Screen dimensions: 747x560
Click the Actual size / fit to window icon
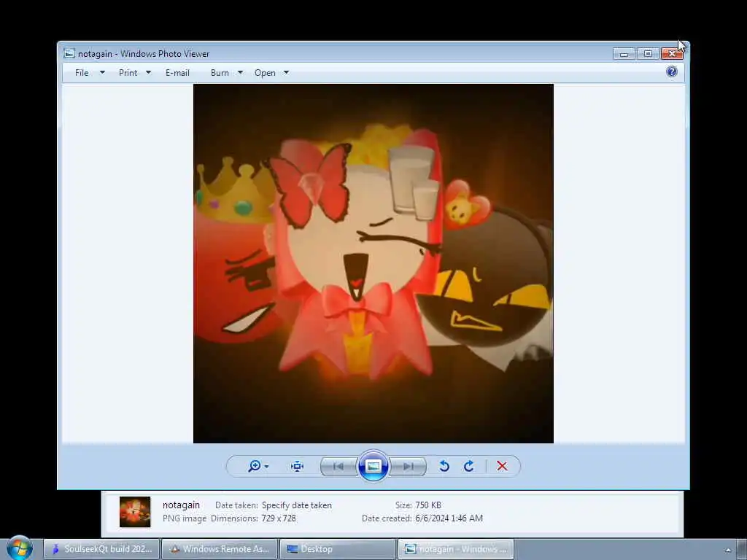pyautogui.click(x=298, y=466)
